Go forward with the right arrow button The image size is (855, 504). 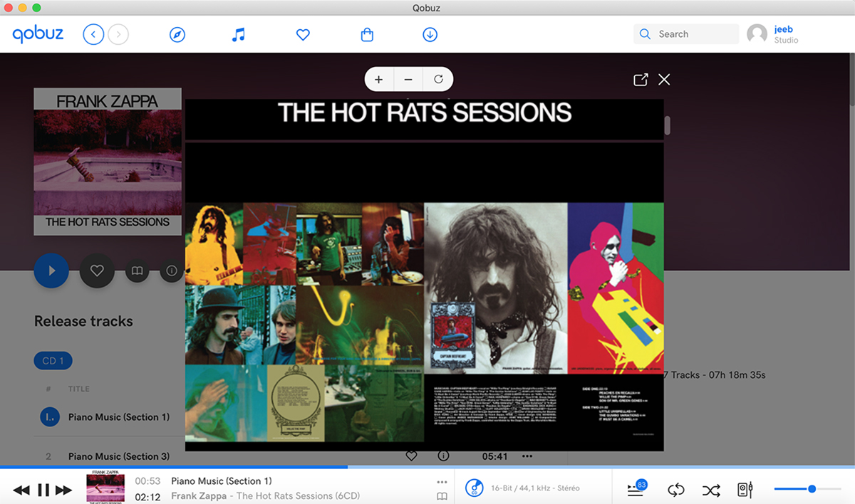(x=118, y=34)
